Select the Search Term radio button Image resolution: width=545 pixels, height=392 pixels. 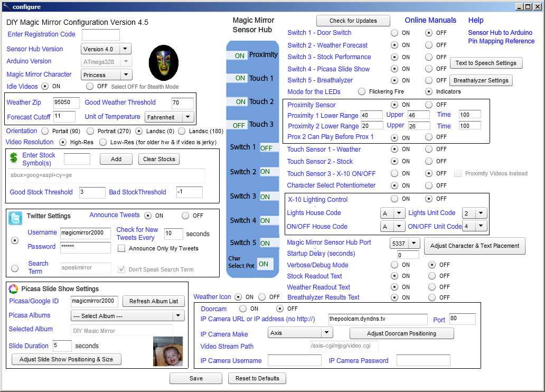[x=15, y=268]
